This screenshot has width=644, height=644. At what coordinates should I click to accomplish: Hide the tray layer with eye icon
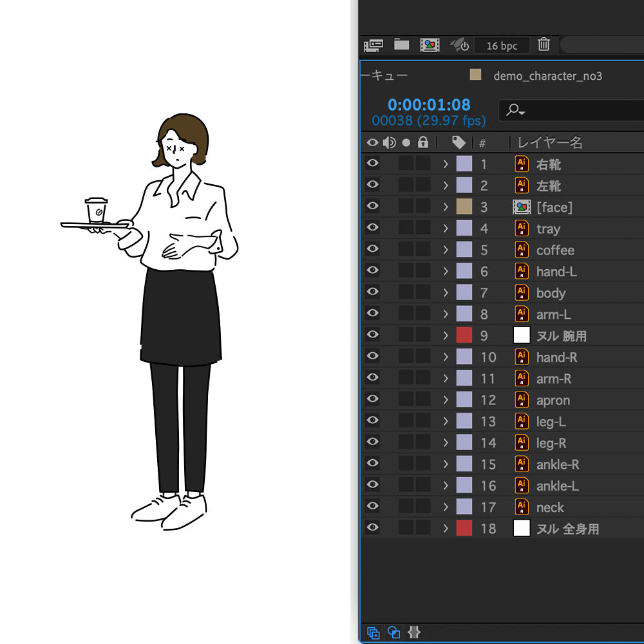[x=372, y=227]
